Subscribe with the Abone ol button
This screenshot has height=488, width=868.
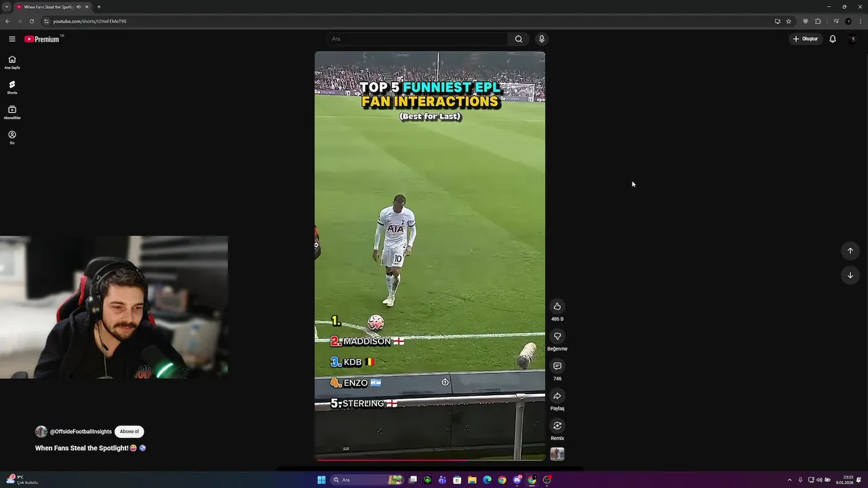(129, 432)
